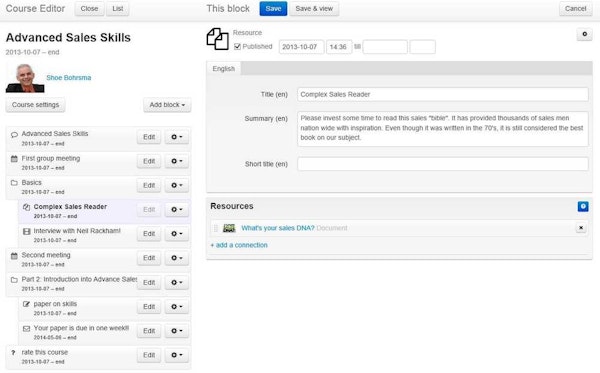Click the Close button in Course Editor
Image resolution: width=600 pixels, height=373 pixels.
(x=89, y=8)
